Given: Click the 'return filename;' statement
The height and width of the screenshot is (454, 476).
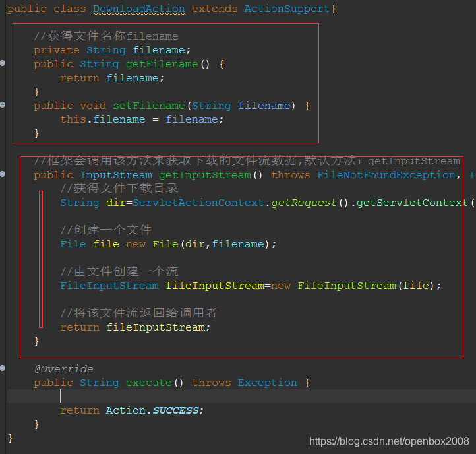Looking at the screenshot, I should (x=112, y=78).
